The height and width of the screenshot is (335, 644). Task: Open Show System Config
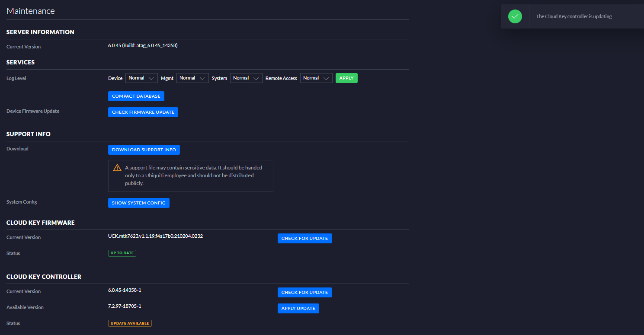[138, 203]
